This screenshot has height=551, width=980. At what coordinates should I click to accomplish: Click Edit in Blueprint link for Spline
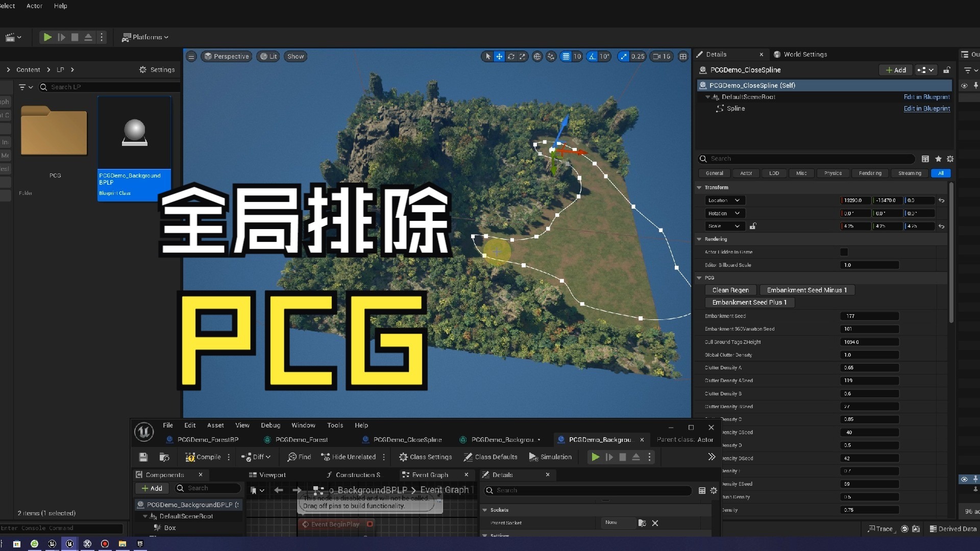pos(926,109)
